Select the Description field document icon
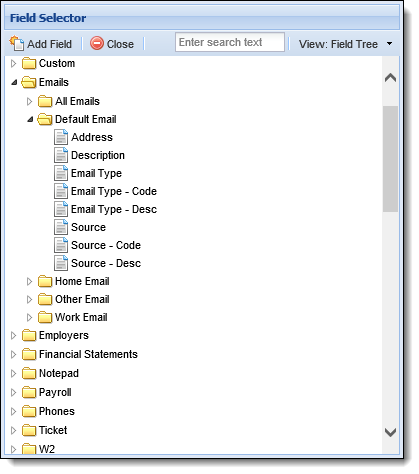419x474 pixels. (61, 155)
